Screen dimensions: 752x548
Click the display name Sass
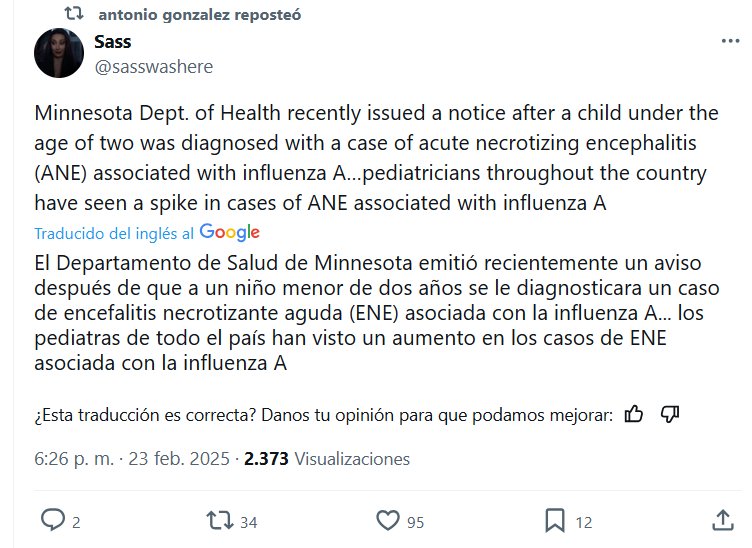[x=113, y=42]
